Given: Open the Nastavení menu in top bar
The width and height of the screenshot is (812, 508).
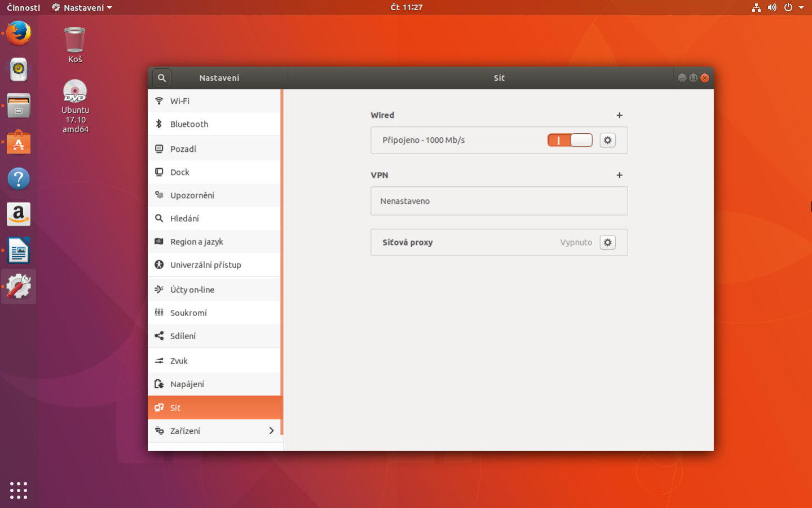Looking at the screenshot, I should click(81, 7).
